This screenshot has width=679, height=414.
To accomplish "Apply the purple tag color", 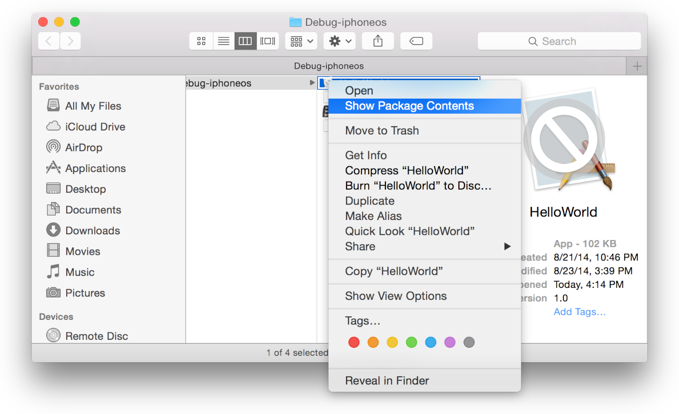I will (x=450, y=343).
